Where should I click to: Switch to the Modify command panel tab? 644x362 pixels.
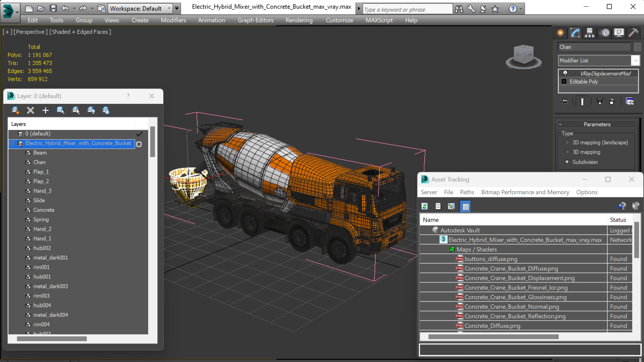coord(575,32)
